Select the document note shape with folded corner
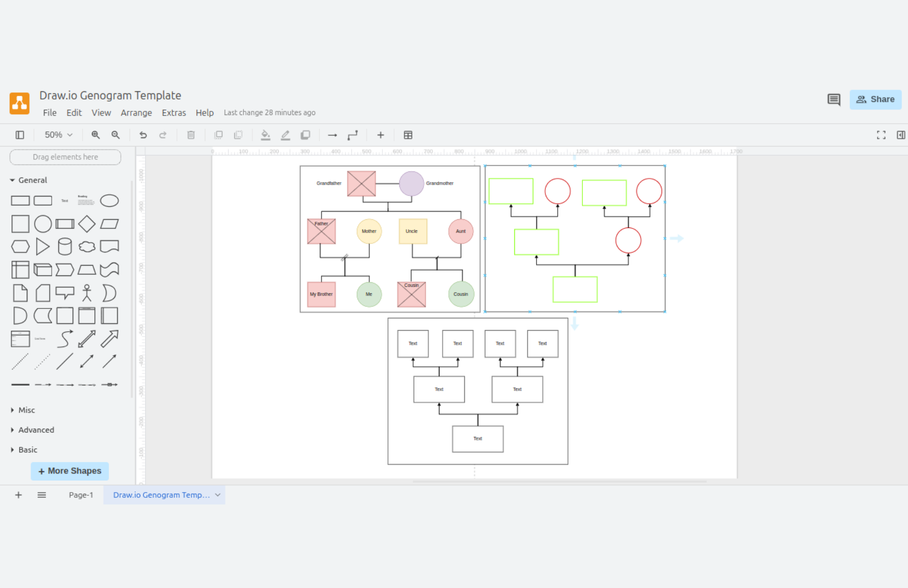The image size is (908, 588). click(20, 293)
